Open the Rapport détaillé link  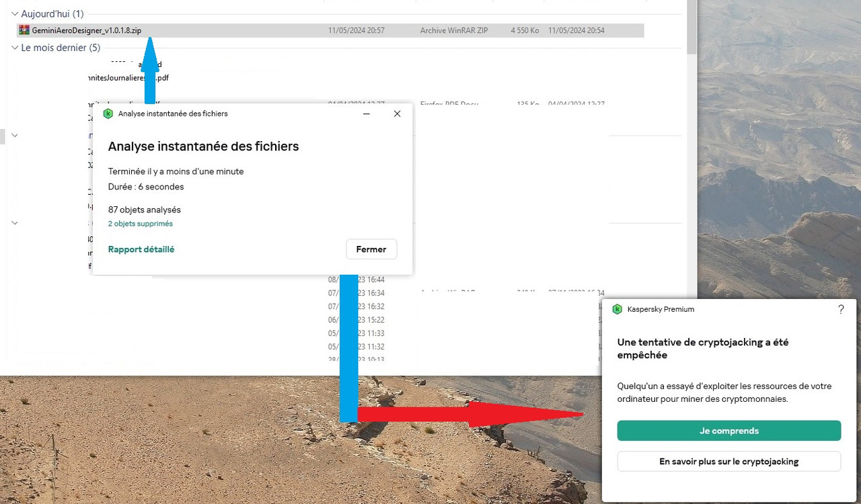coord(141,249)
